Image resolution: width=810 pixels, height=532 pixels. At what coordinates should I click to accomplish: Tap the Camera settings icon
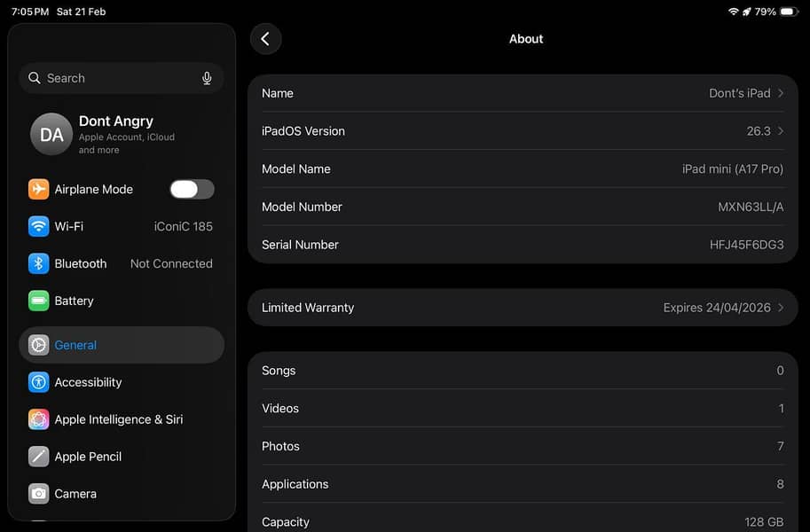click(x=38, y=494)
